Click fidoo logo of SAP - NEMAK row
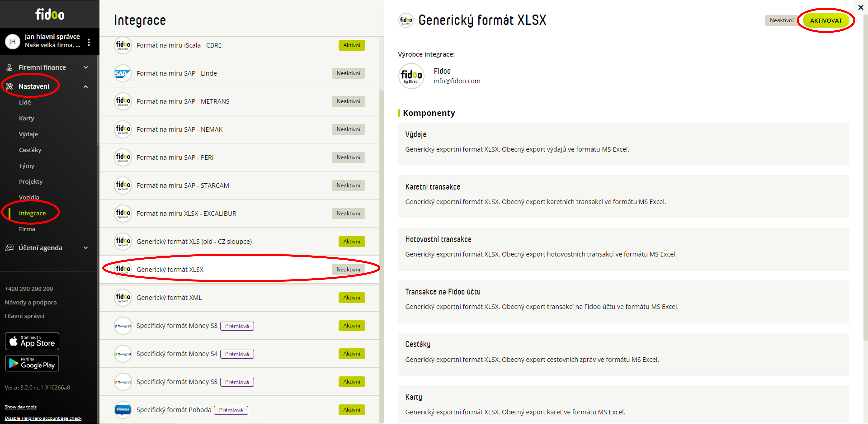Image resolution: width=868 pixels, height=424 pixels. (x=123, y=129)
